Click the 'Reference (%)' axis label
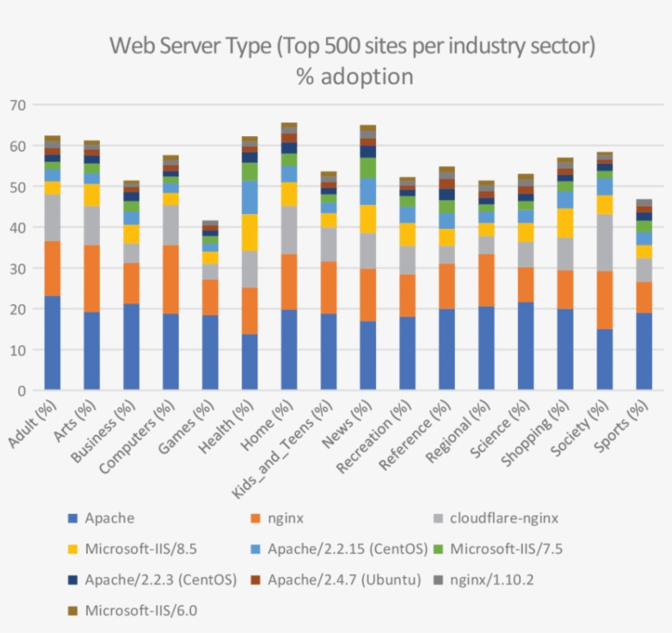The height and width of the screenshot is (633, 672). [415, 435]
